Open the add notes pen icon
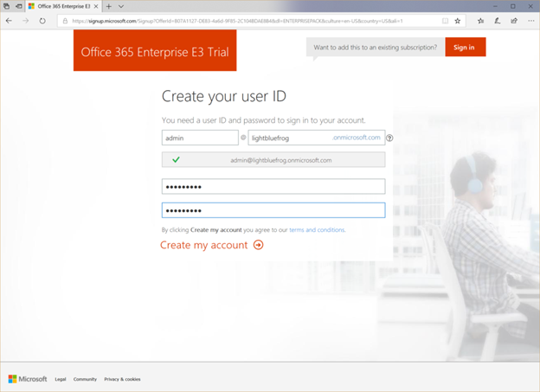Screen dimensions: 540x392 (498, 21)
